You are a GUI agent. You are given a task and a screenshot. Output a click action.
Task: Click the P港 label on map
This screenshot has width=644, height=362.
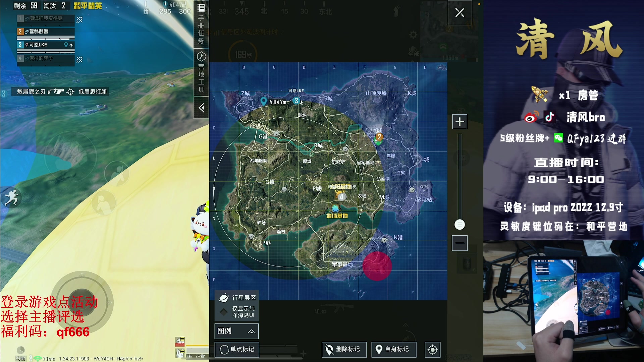tap(266, 243)
